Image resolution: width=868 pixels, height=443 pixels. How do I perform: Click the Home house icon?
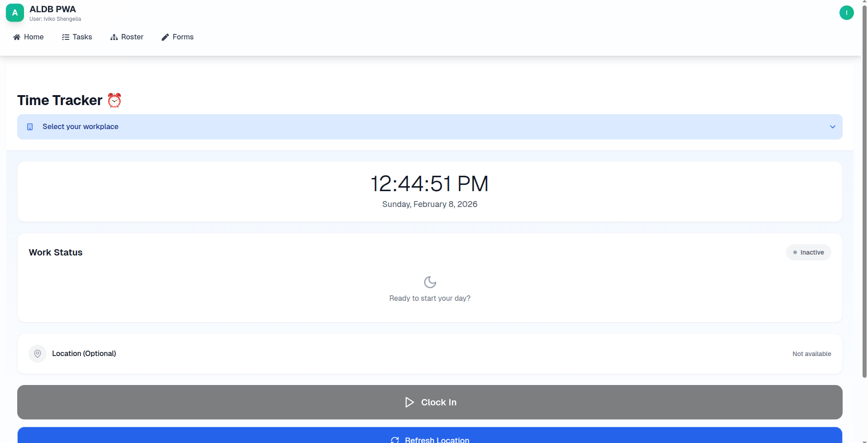(x=17, y=37)
